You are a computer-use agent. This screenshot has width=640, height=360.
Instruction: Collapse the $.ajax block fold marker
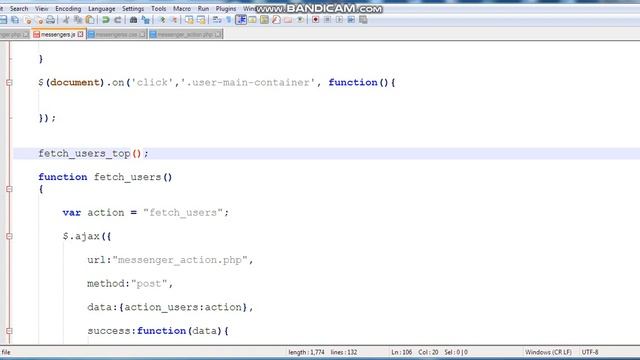(x=9, y=236)
